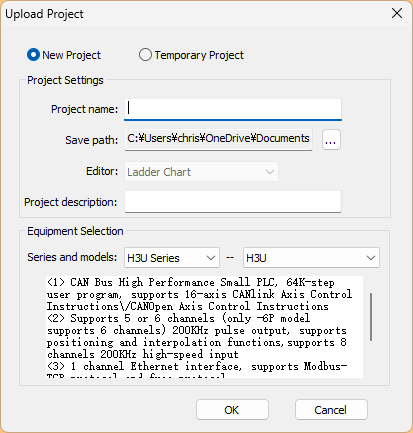Close the Upload Project window
Viewport: 413px width, 433px height.
click(x=397, y=14)
